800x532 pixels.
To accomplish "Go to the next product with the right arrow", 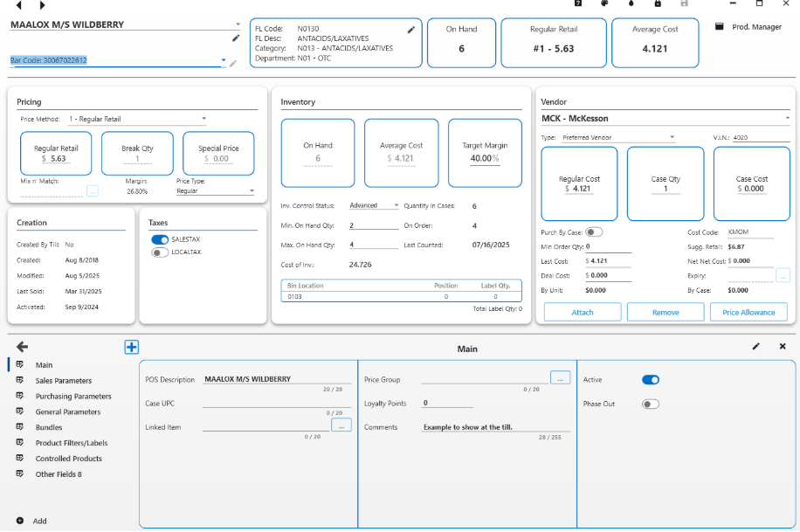I will point(42,5).
